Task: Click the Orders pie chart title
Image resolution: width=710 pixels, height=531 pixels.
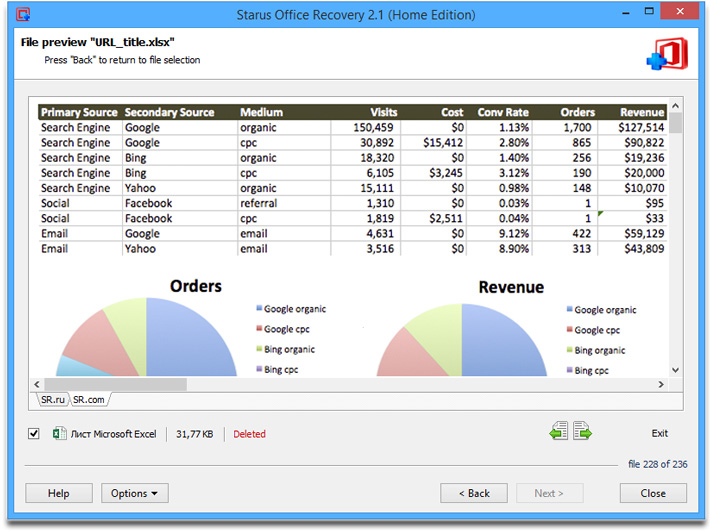Action: 196,286
